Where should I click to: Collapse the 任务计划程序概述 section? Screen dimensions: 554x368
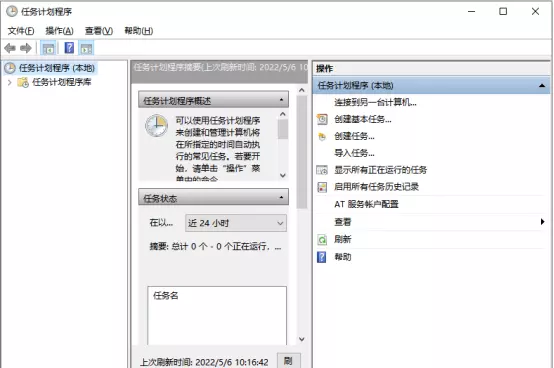click(x=281, y=100)
